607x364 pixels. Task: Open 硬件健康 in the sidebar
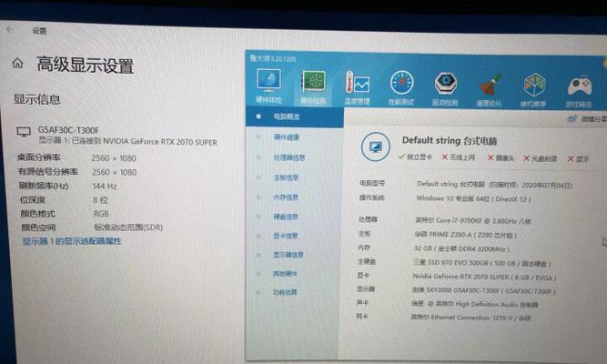[286, 137]
